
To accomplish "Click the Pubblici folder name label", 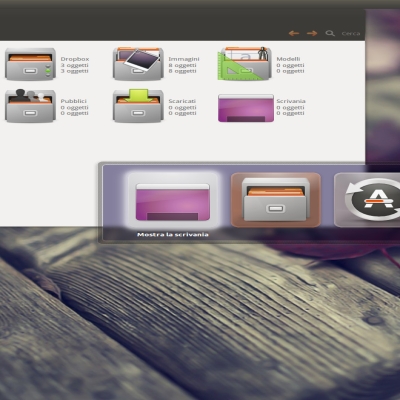I will (73, 101).
